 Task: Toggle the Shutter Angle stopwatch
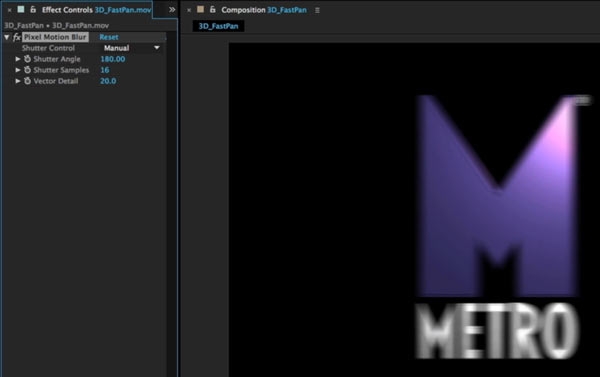click(x=27, y=59)
